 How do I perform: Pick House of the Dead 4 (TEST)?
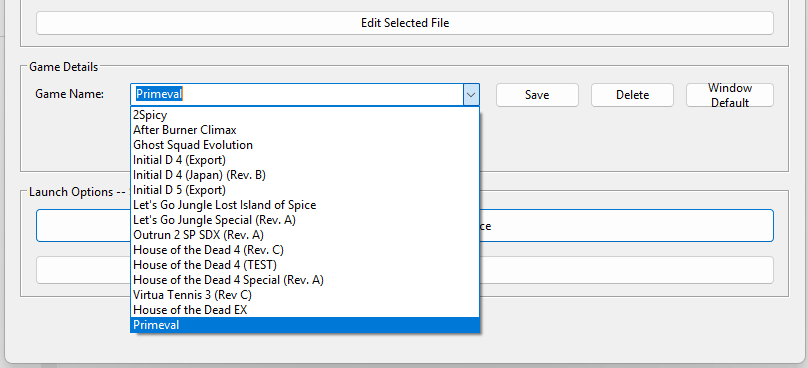[305, 265]
